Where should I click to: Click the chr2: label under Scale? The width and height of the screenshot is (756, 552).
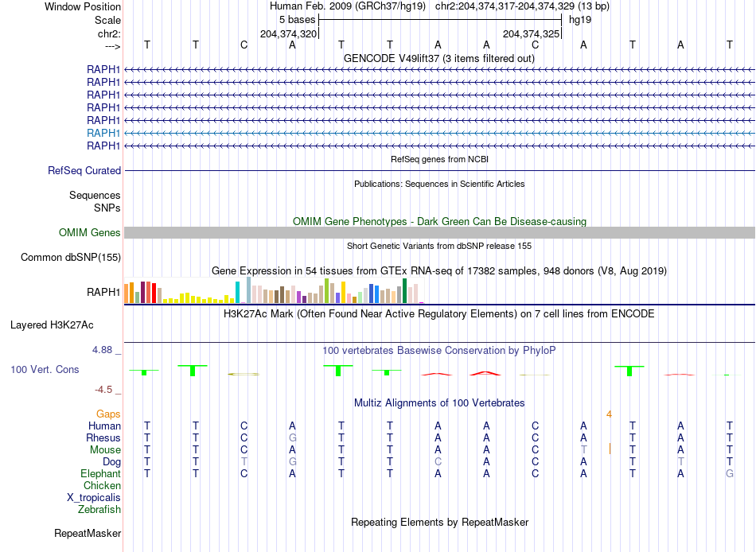pyautogui.click(x=109, y=34)
